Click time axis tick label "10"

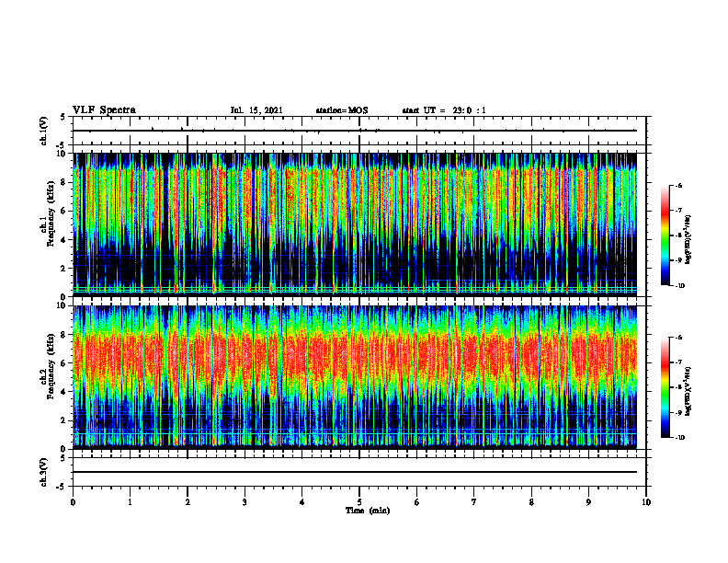coord(646,502)
